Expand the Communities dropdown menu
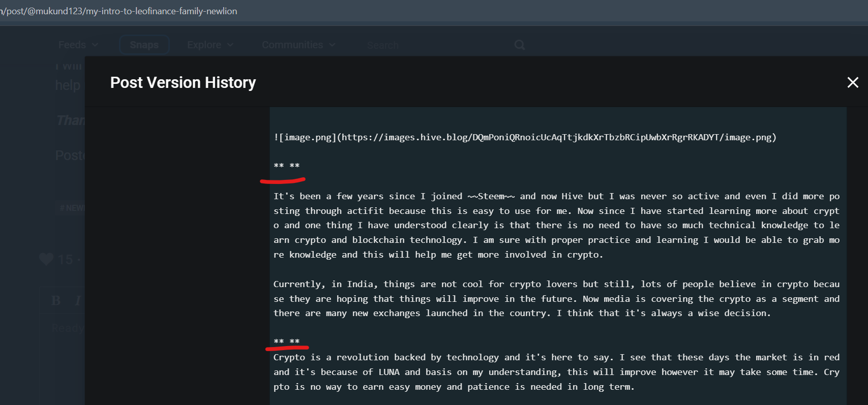This screenshot has height=405, width=868. point(298,45)
